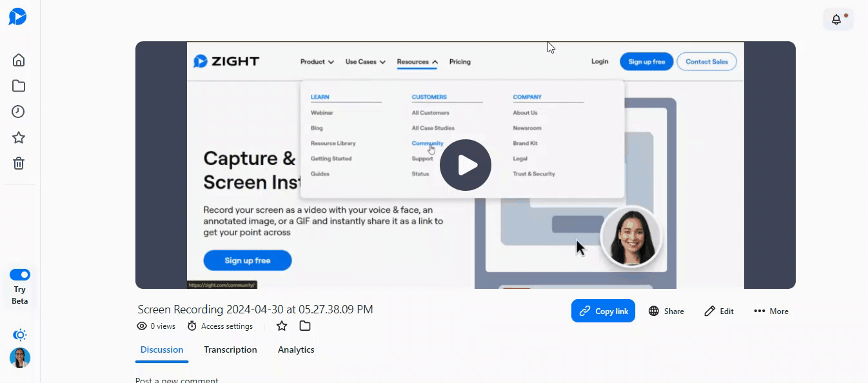Click the Copy link button
Viewport: 868px width, 383px height.
[603, 311]
